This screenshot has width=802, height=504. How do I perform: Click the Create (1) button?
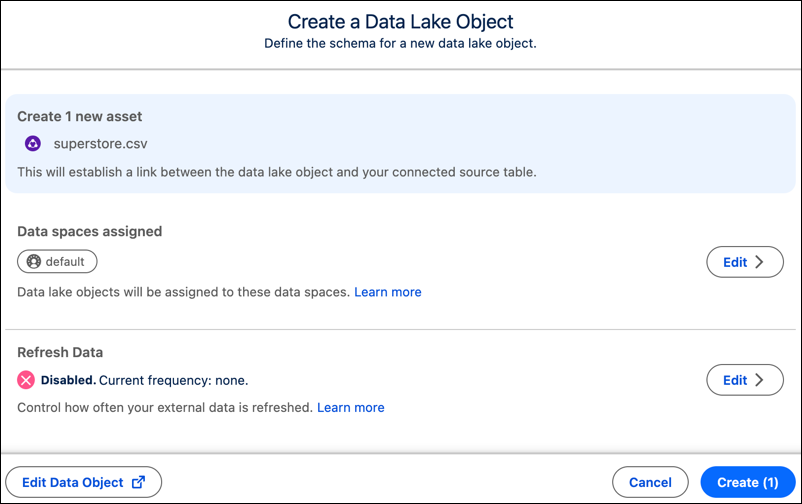point(748,482)
